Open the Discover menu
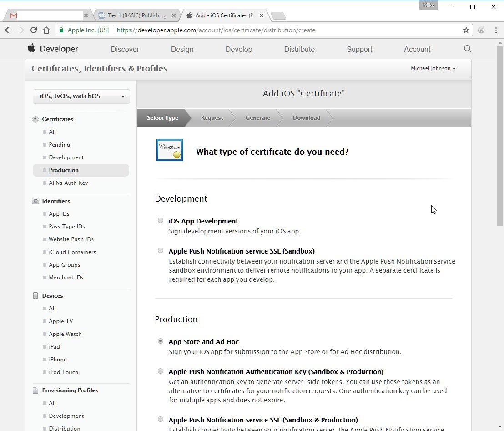 [125, 49]
